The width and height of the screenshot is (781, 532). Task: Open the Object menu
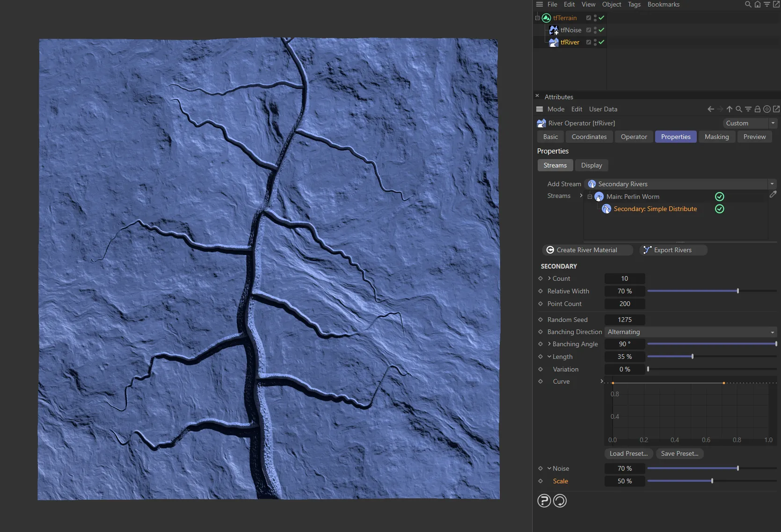coord(611,4)
